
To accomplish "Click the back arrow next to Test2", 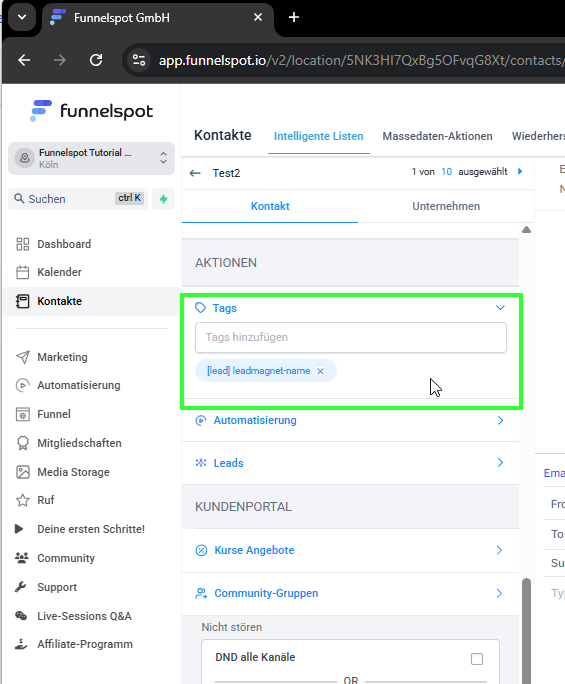I will coord(195,173).
